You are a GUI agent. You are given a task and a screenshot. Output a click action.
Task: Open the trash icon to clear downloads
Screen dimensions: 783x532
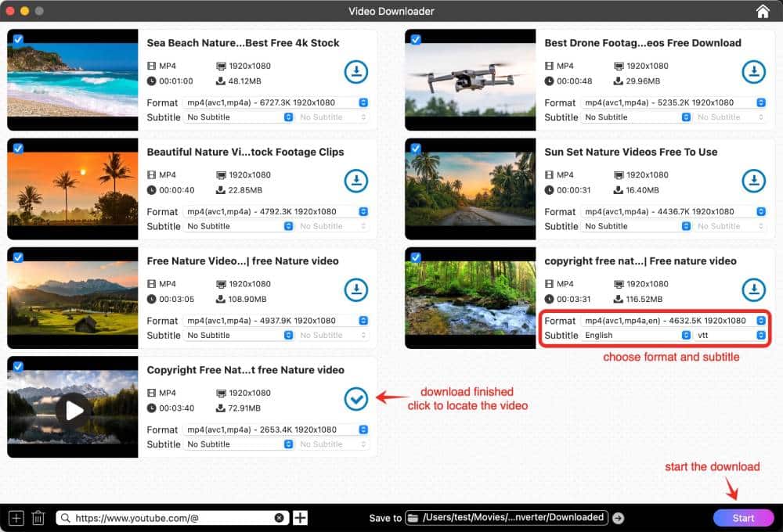(x=38, y=517)
